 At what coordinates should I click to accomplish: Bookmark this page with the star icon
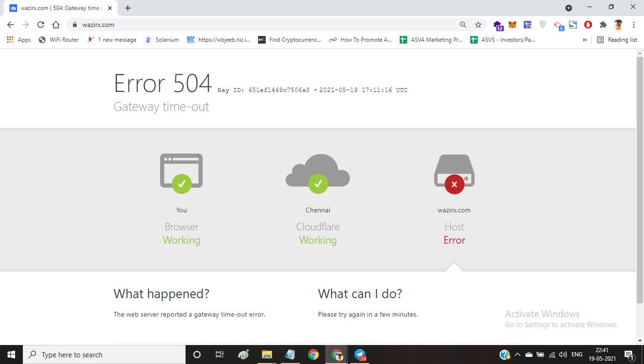point(478,25)
